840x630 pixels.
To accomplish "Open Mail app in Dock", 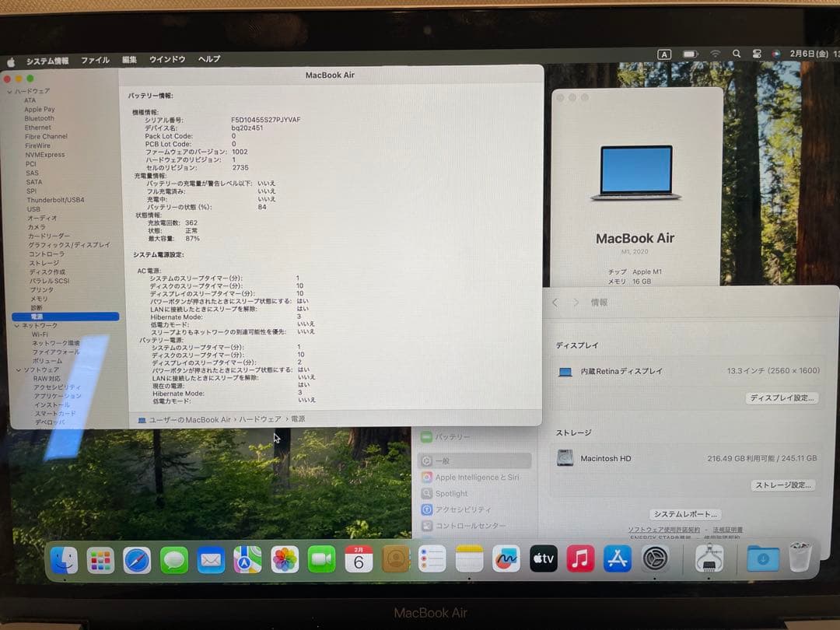I will click(211, 560).
